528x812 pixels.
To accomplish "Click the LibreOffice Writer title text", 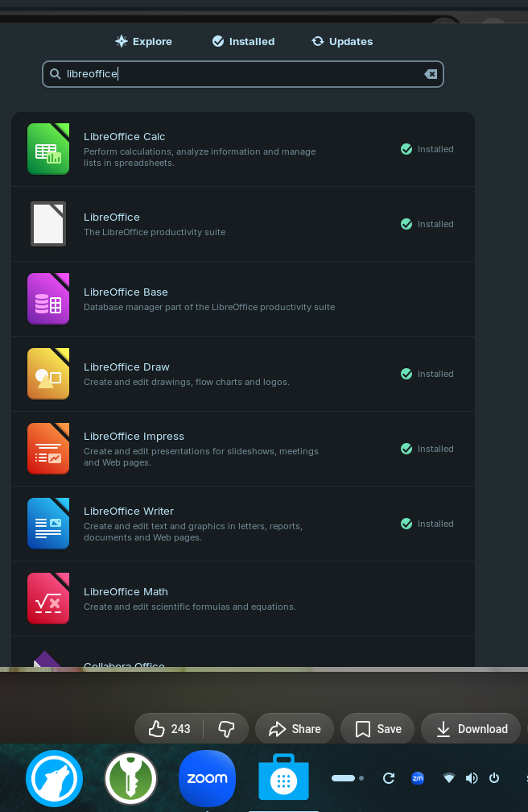I will point(128,511).
